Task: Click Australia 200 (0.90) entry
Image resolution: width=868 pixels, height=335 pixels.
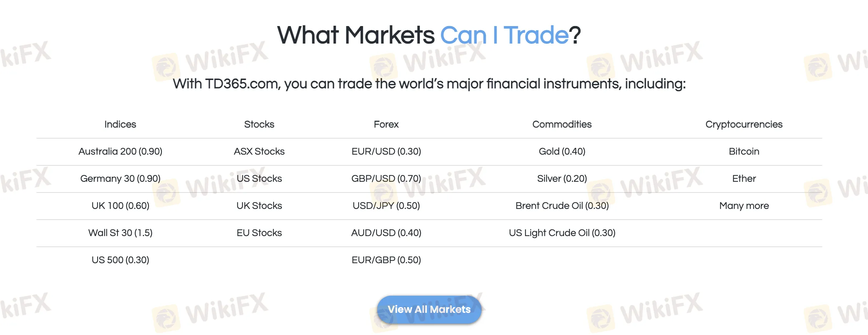Action: coord(120,151)
